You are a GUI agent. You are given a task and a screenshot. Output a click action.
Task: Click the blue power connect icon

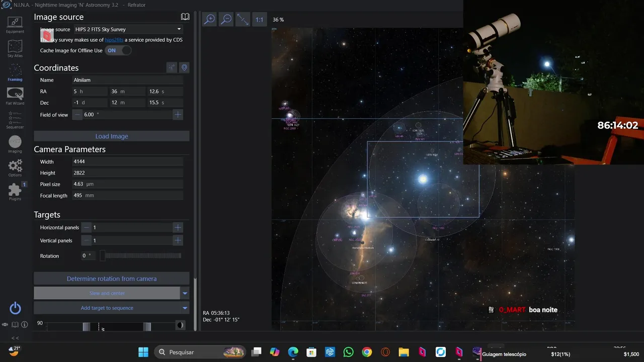click(15, 308)
